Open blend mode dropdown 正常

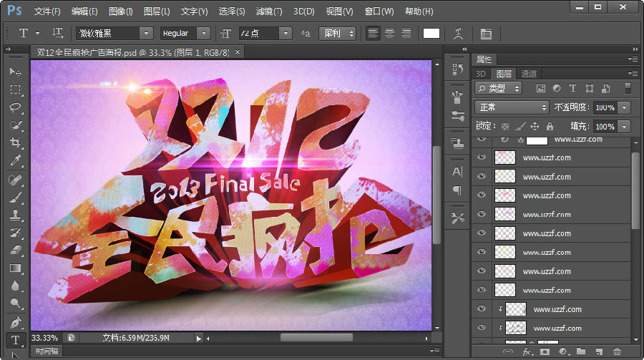[x=512, y=107]
